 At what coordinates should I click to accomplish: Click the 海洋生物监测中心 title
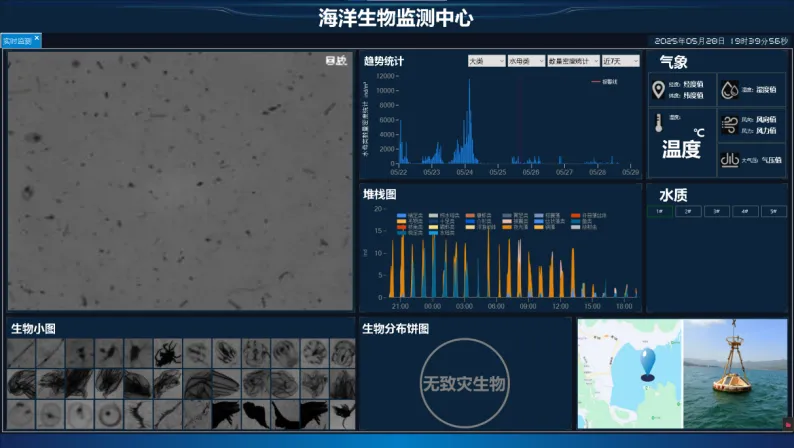[396, 18]
